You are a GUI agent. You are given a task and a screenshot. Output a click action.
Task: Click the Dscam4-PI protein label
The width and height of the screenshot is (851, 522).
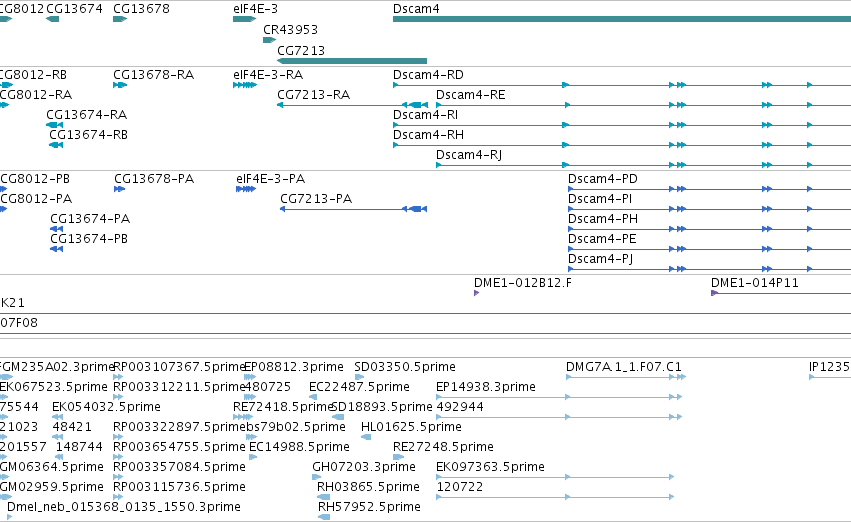[x=600, y=199]
